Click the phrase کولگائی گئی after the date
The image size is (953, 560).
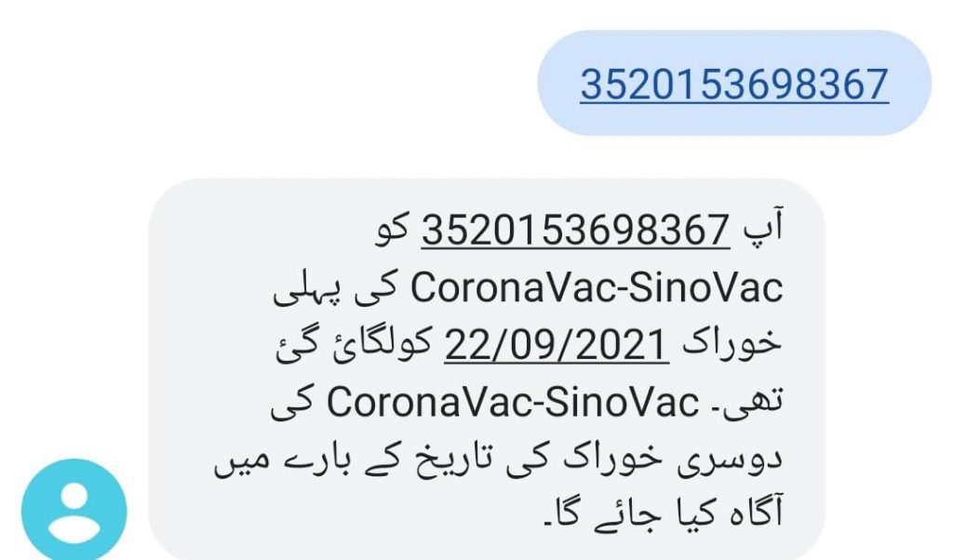354,344
